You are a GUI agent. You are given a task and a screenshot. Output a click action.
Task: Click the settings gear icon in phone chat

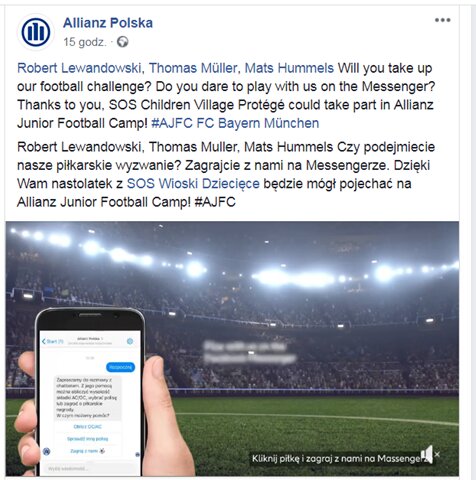click(x=130, y=341)
